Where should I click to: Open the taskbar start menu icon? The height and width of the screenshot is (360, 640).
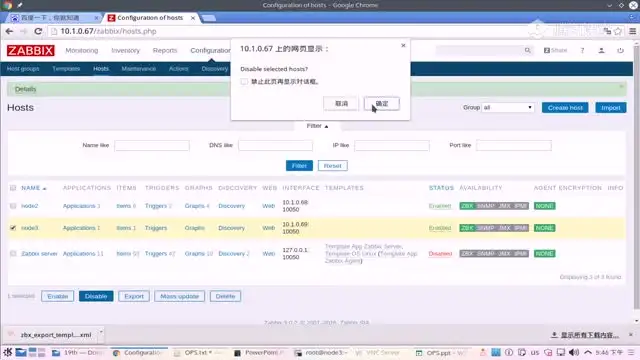click(7, 352)
